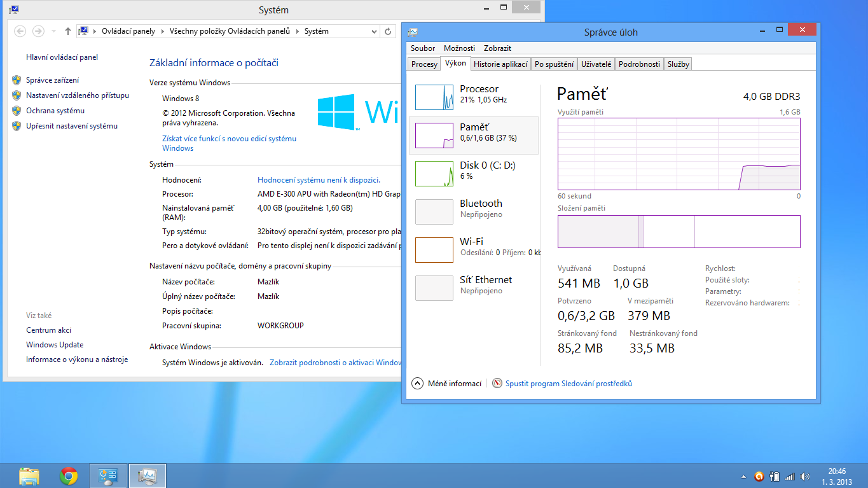The width and height of the screenshot is (868, 488).
Task: Click the Up arrow in System window
Action: pos(68,31)
